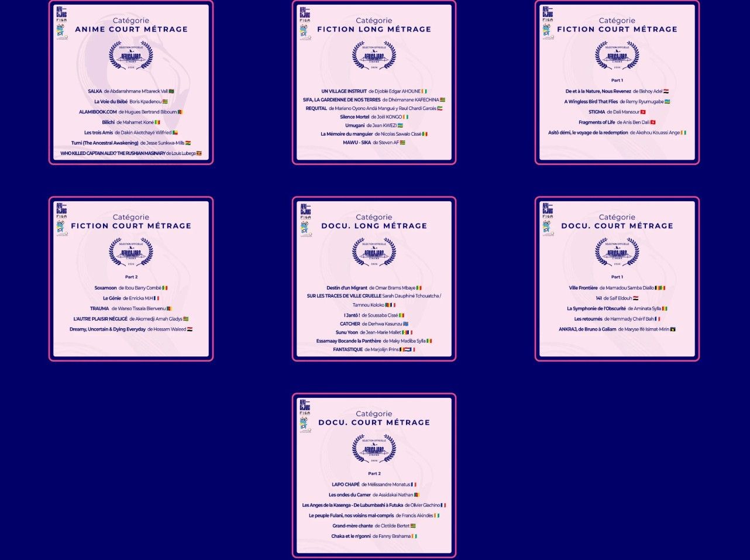The width and height of the screenshot is (750, 560).
Task: Click 'Tumi (The Ancestral Awakening)' entry
Action: 131,143
